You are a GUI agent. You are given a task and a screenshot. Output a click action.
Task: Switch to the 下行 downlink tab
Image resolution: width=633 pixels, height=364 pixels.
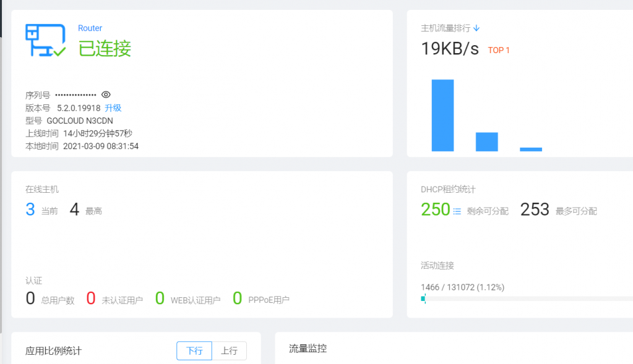point(194,350)
